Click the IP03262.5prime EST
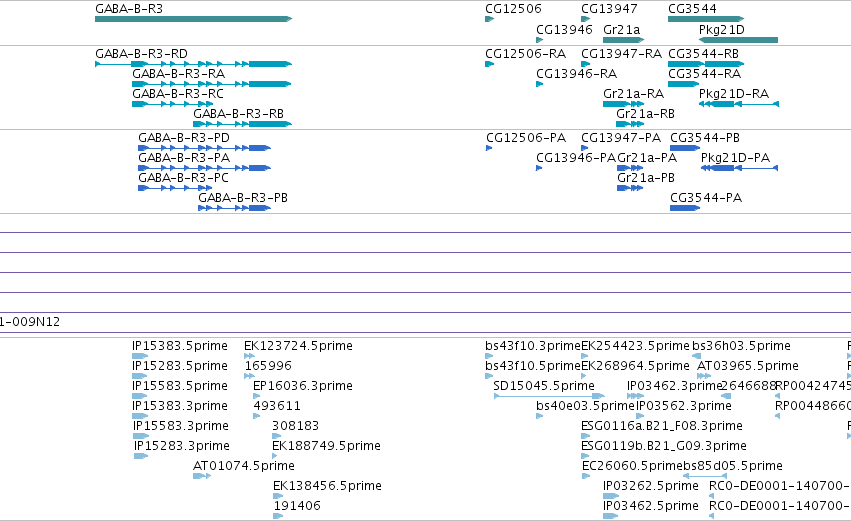 pyautogui.click(x=611, y=497)
